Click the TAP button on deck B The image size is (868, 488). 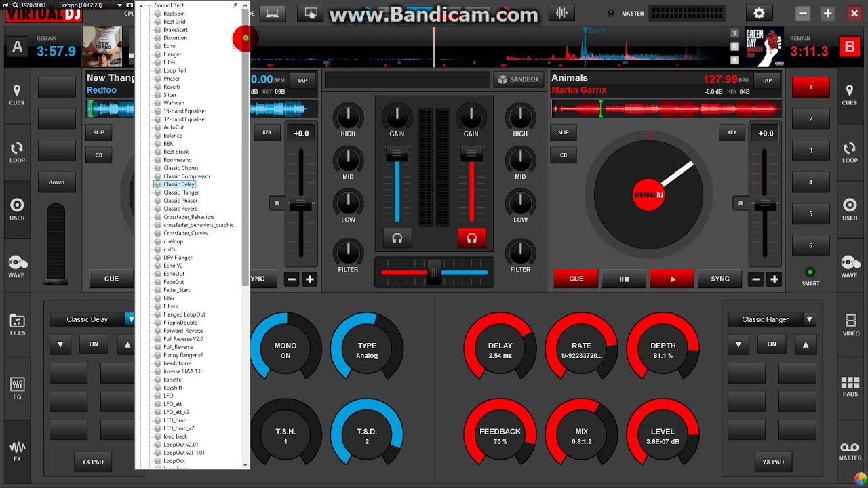tap(767, 80)
